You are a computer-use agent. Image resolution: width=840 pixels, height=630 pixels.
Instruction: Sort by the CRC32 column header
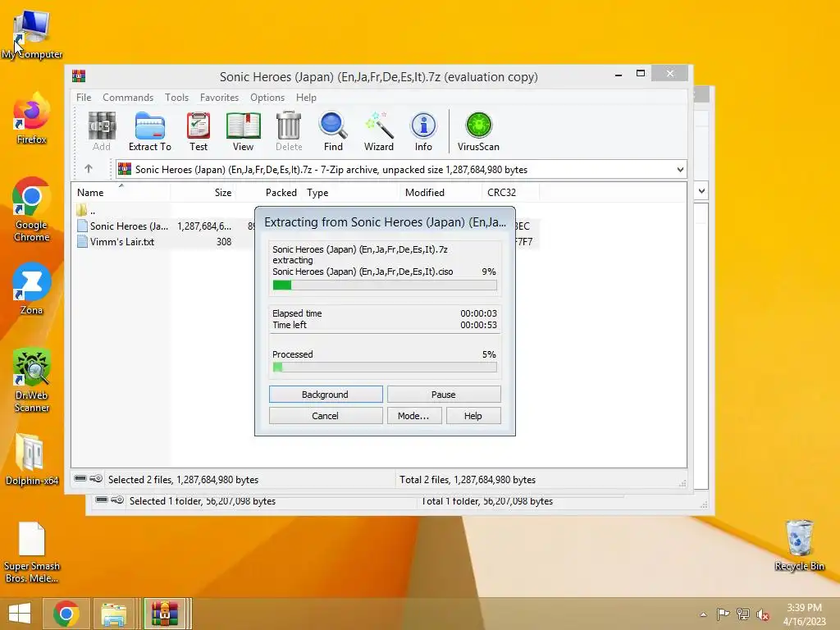click(x=510, y=192)
